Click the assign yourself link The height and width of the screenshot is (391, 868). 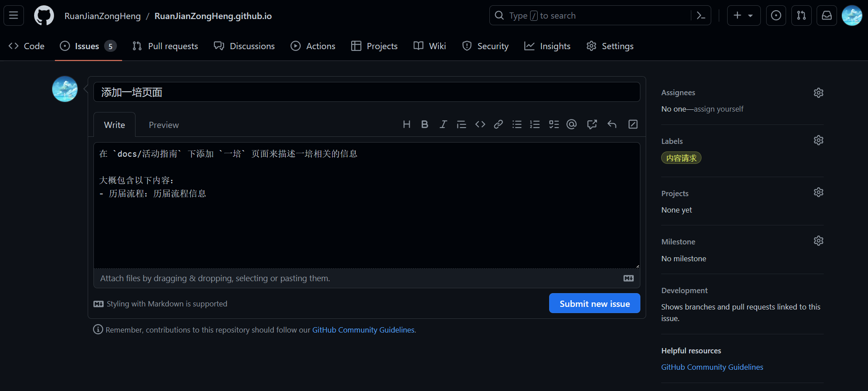(x=718, y=109)
